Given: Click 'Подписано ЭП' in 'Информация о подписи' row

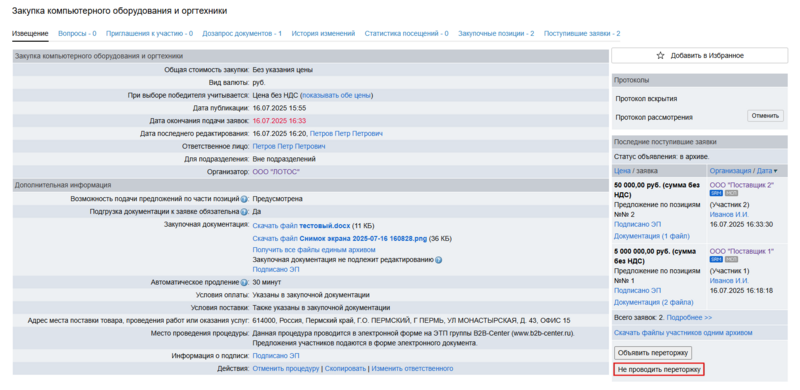Looking at the screenshot, I should coord(276,356).
